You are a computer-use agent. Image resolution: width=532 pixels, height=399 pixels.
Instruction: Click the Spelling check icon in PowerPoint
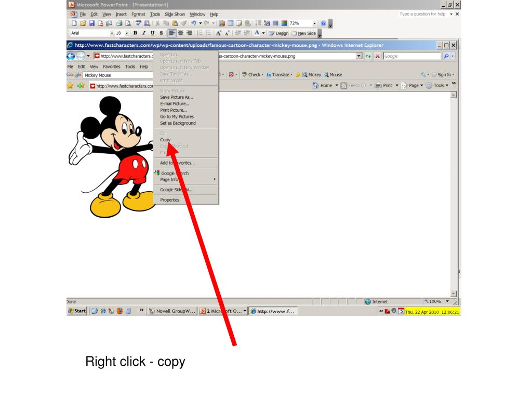click(x=138, y=23)
